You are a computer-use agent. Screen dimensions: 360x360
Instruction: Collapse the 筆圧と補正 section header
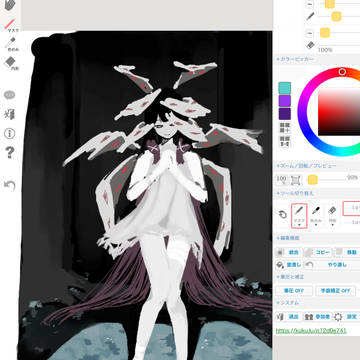pyautogui.click(x=290, y=277)
